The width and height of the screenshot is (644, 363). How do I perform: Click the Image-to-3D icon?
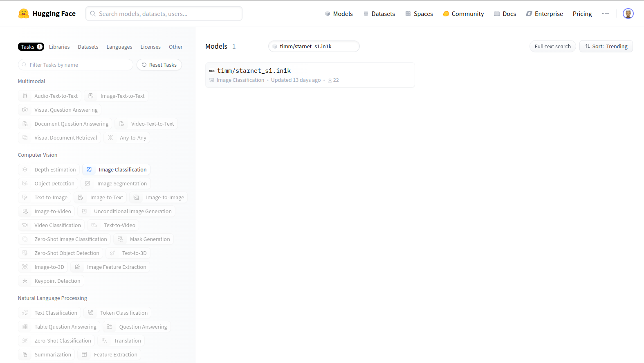25,267
